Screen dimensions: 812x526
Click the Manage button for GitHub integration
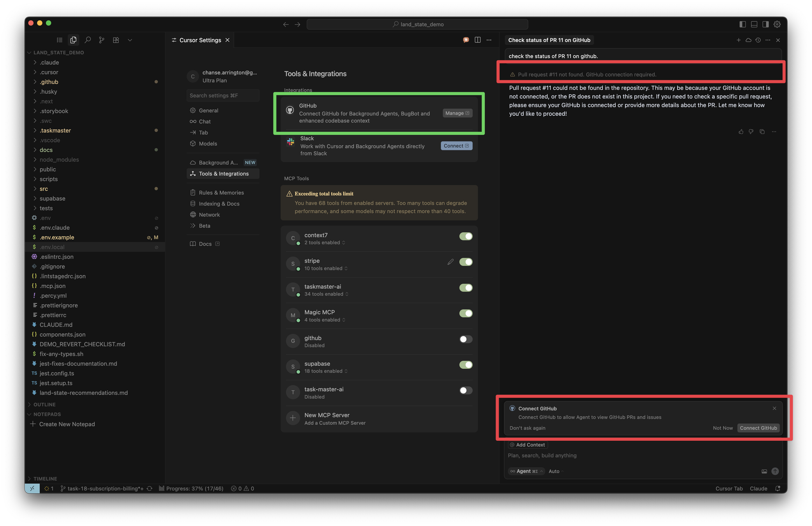(457, 113)
